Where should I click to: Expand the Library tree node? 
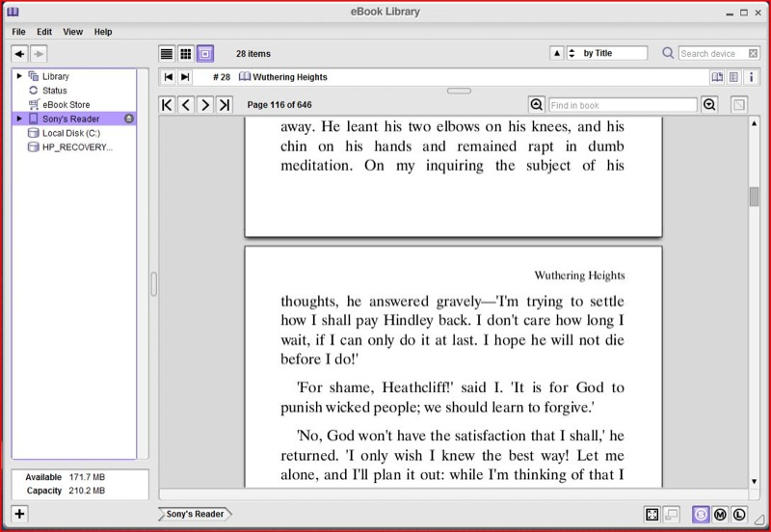pos(19,76)
